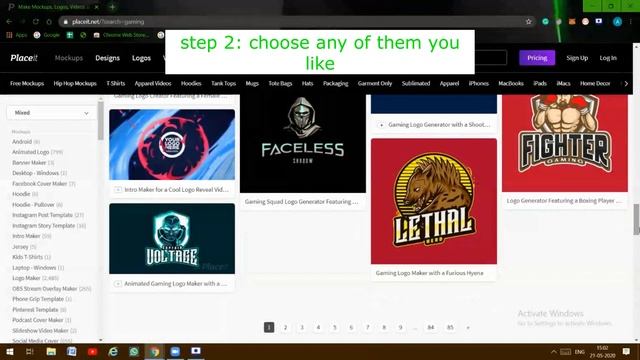Click Sign Up
Screen dimensions: 640x360
577,58
